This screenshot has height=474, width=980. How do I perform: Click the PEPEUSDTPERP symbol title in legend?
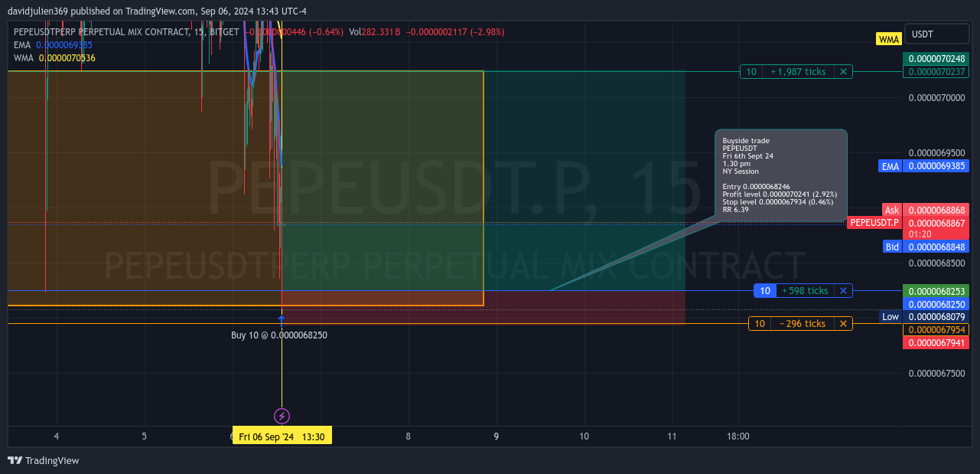point(126,32)
